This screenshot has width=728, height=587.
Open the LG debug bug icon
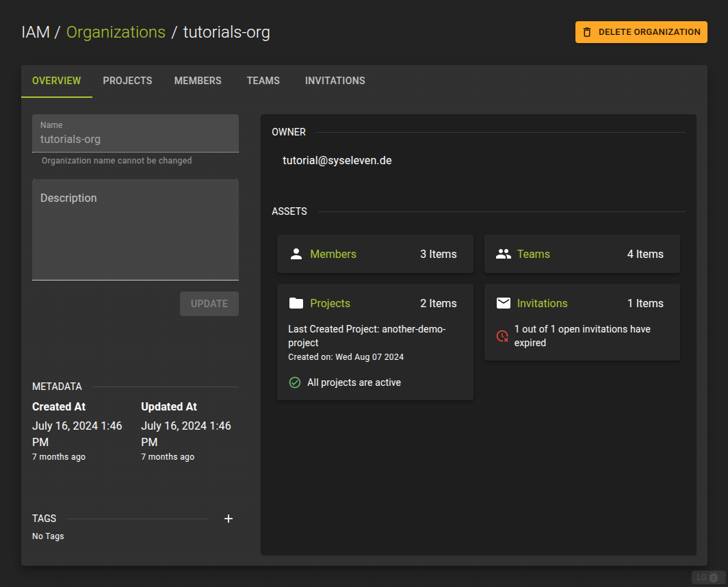pos(714,577)
